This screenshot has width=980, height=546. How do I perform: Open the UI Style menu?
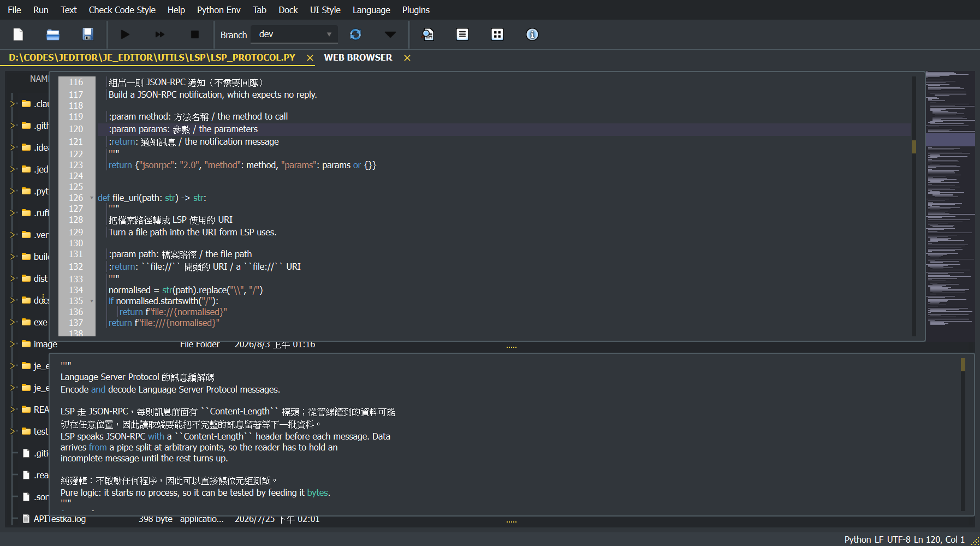click(325, 10)
